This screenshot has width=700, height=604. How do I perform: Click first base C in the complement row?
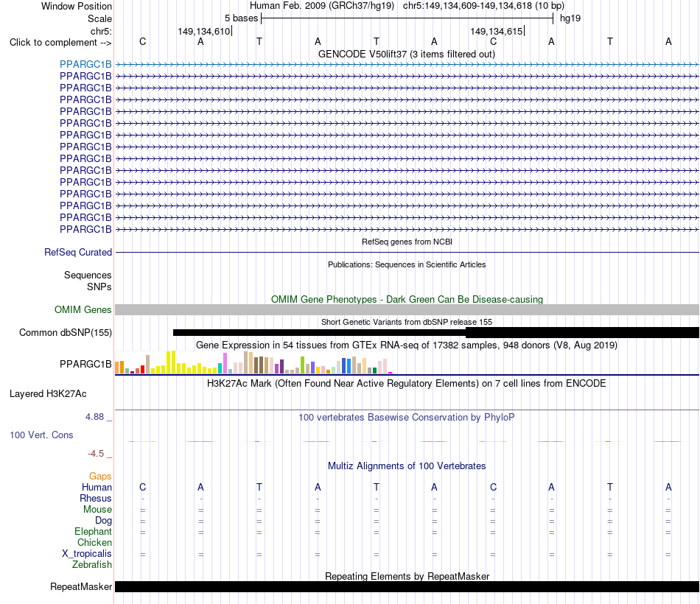142,41
